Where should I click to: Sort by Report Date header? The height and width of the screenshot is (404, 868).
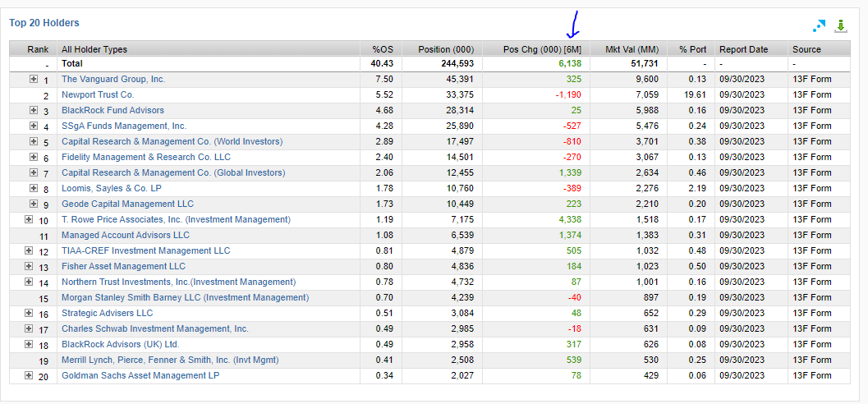[743, 49]
